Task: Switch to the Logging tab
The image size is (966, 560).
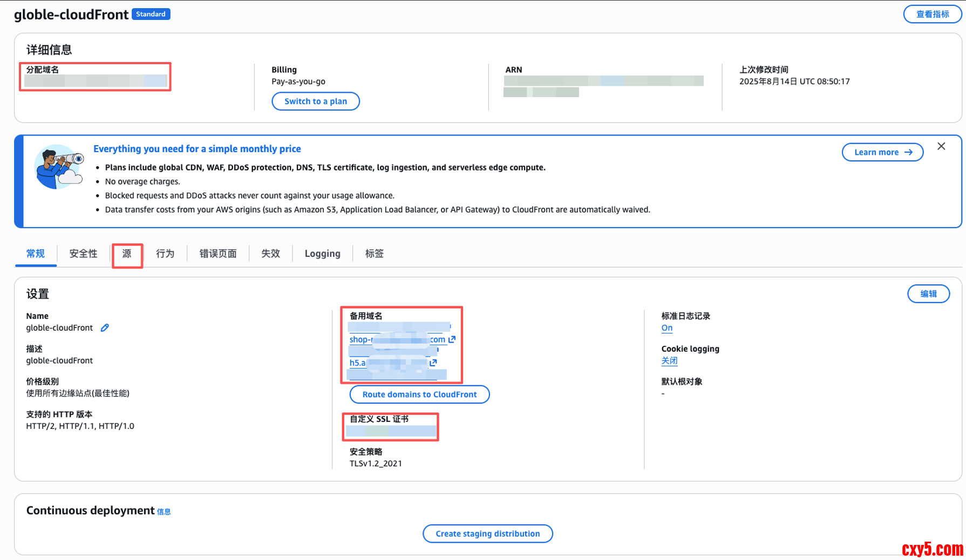Action: coord(322,254)
